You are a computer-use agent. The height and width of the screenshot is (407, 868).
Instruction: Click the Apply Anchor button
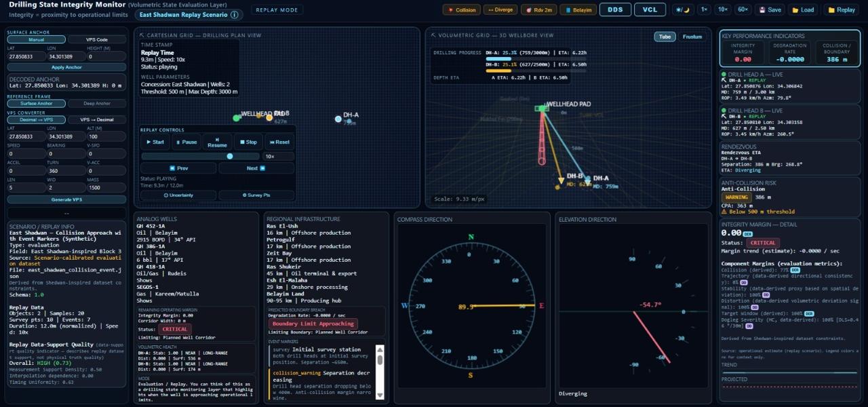point(66,67)
